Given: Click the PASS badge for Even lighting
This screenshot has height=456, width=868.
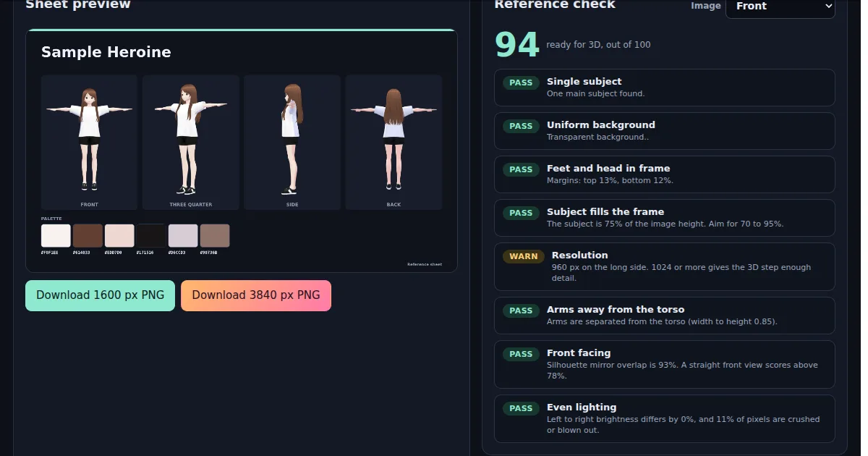Looking at the screenshot, I should coord(521,408).
